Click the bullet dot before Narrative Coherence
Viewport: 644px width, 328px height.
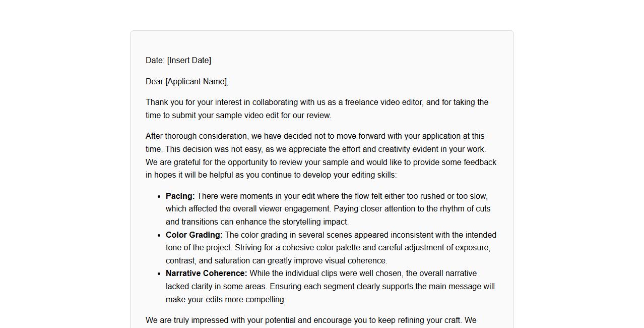[x=159, y=274]
